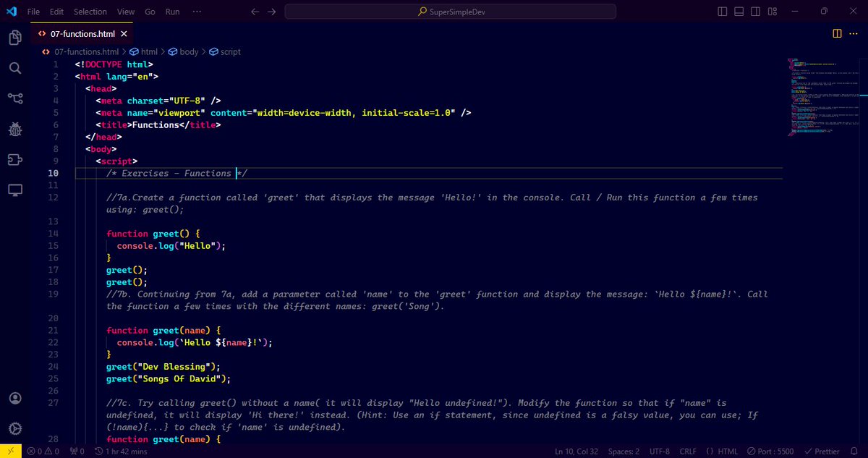Click the VS Code logo icon
The width and height of the screenshot is (868, 458).
[x=11, y=12]
